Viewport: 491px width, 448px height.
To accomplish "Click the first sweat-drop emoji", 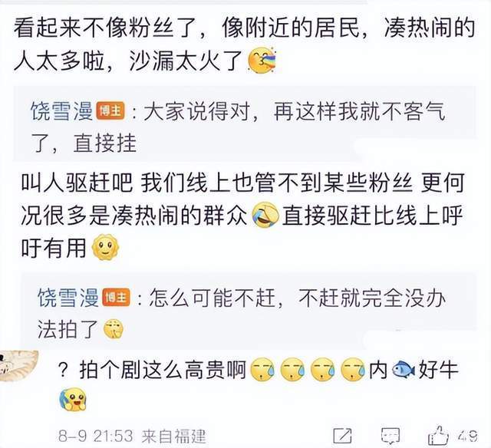I will coord(263,370).
